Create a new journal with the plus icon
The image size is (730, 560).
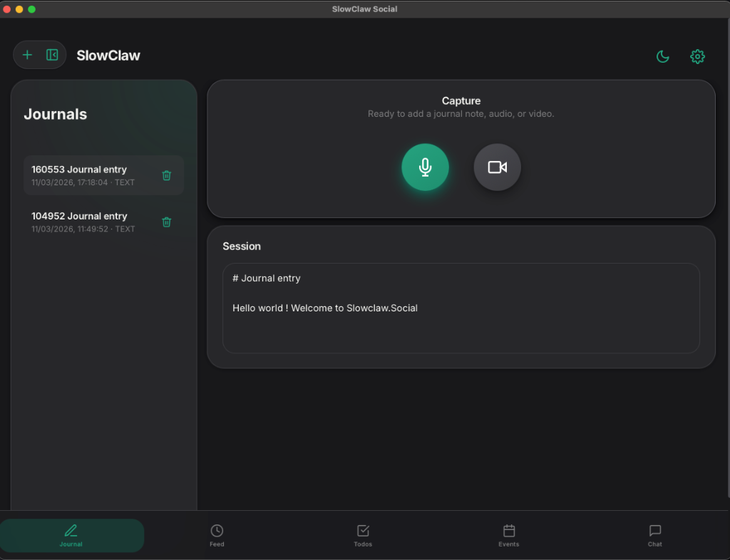click(x=28, y=54)
